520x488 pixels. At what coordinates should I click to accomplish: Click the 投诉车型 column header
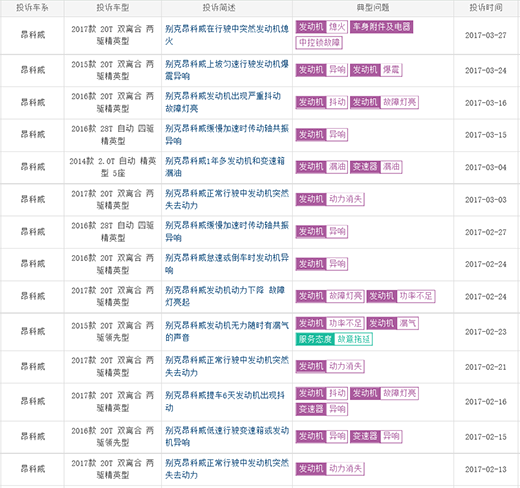pyautogui.click(x=113, y=8)
